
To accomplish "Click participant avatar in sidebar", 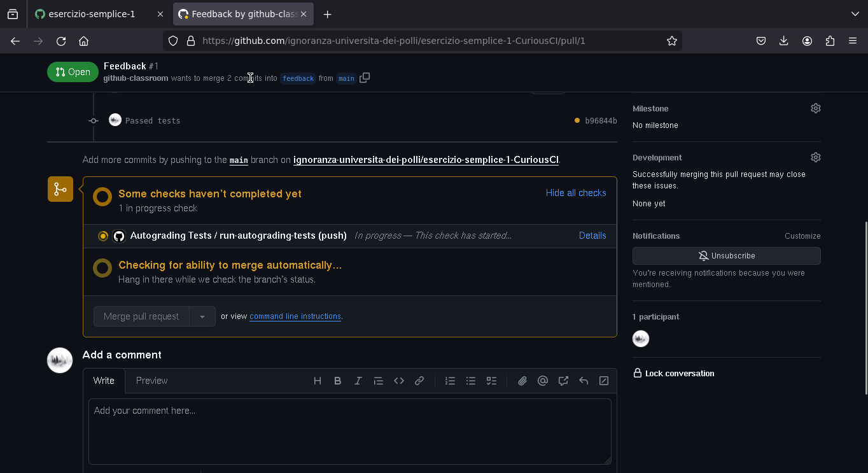I will 641,339.
